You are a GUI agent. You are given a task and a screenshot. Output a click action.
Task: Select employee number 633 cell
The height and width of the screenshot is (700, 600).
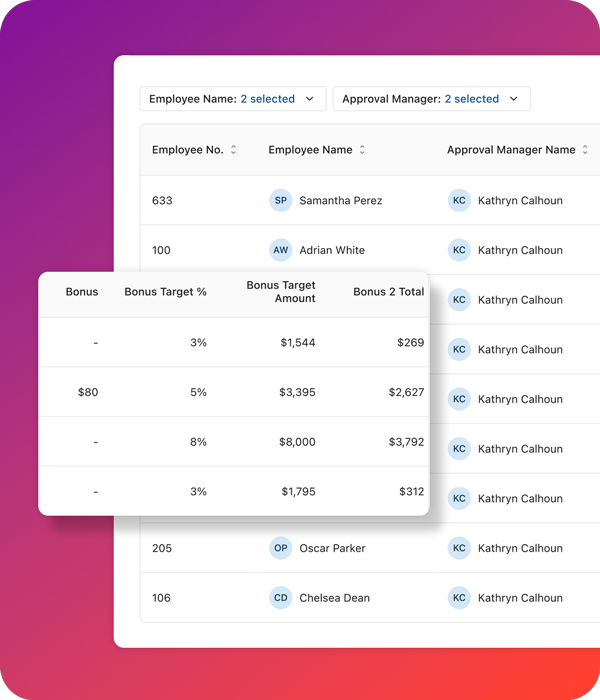pyautogui.click(x=162, y=200)
